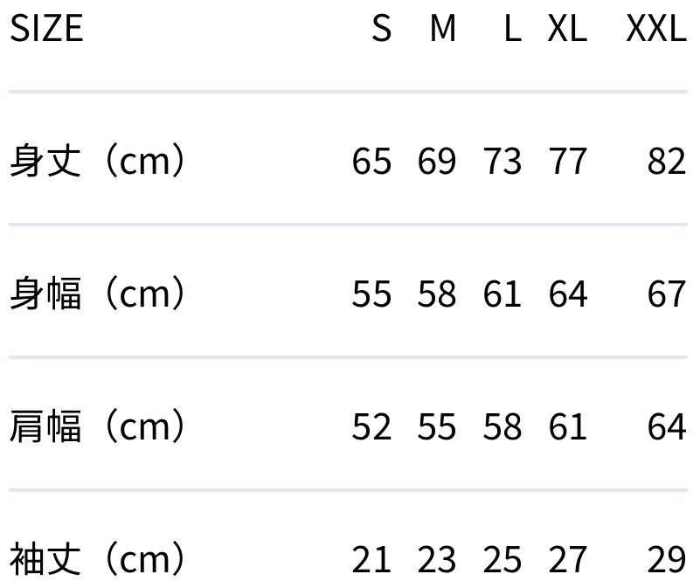Select the XXL size column header
Image resolution: width=700 pixels, height=588 pixels.
pos(656,29)
